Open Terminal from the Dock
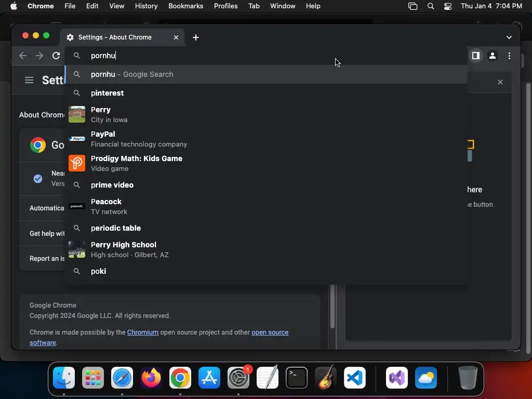This screenshot has height=399, width=532. 297,378
